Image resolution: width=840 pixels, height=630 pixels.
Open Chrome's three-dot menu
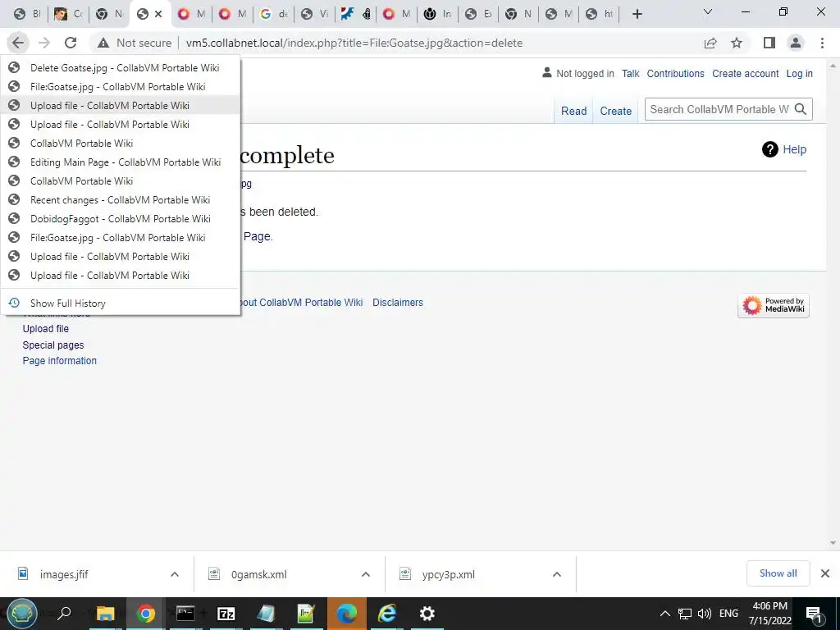pyautogui.click(x=822, y=43)
